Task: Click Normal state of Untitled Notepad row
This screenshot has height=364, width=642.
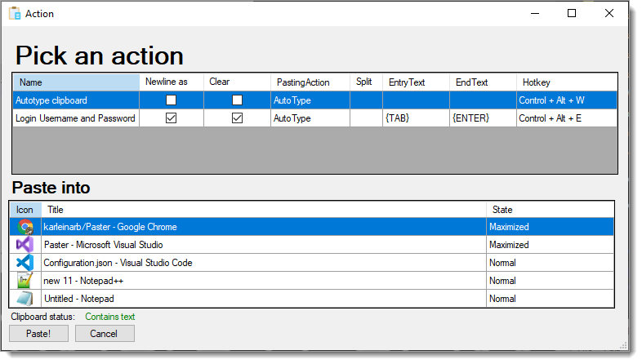Action: [x=551, y=299]
